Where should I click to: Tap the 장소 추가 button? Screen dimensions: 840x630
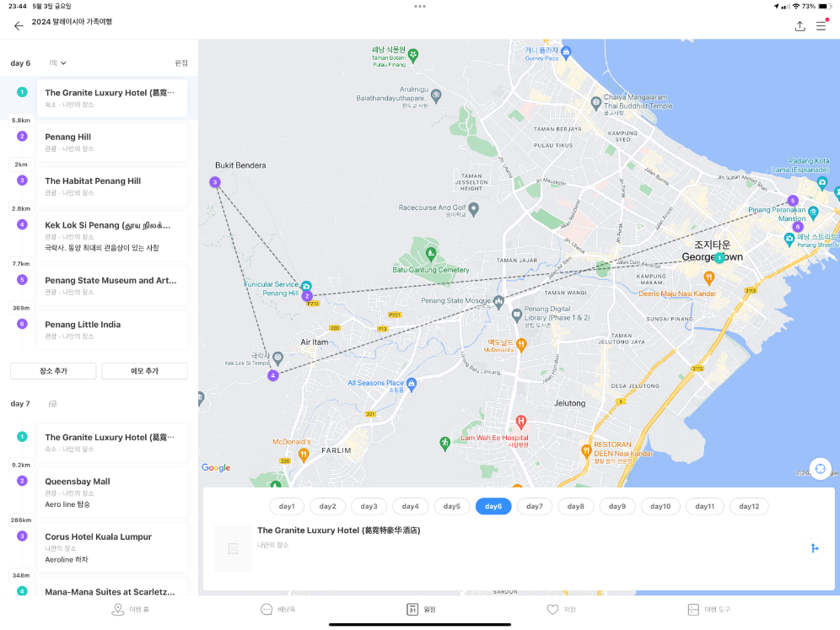pos(54,371)
